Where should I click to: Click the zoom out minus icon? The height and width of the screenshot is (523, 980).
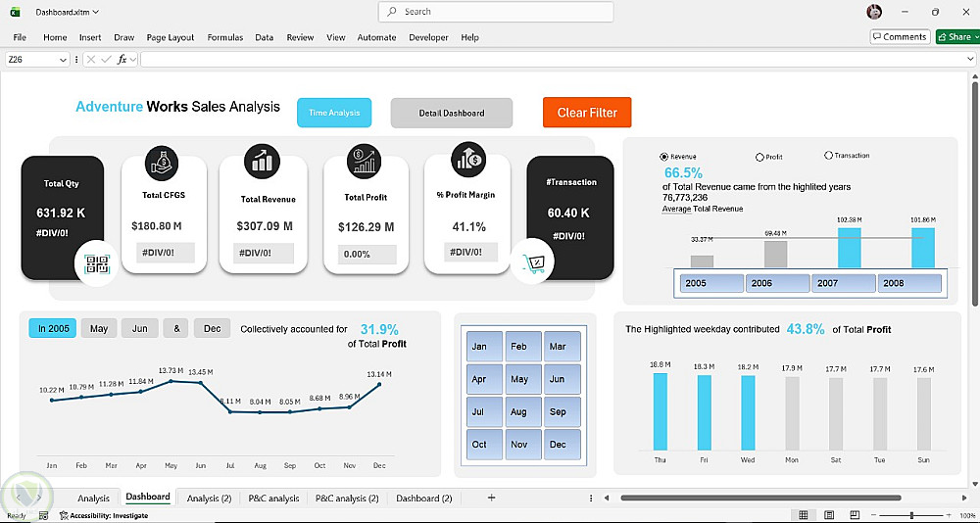point(875,515)
